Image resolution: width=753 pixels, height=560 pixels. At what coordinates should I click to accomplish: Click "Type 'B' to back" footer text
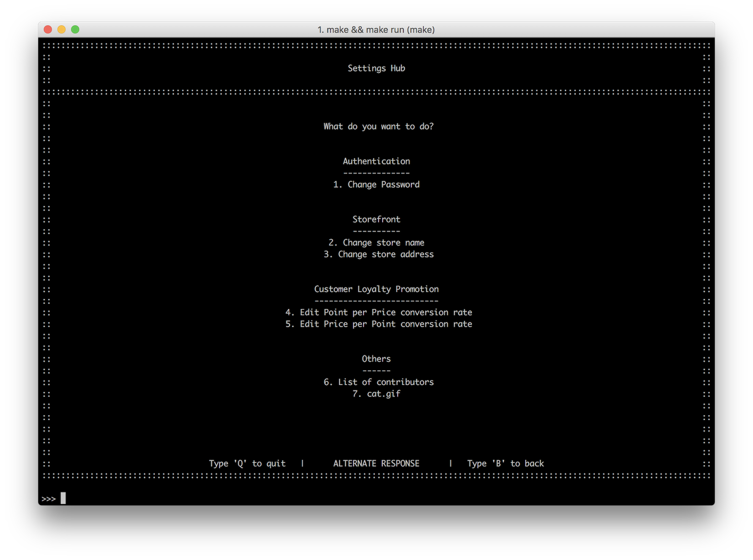pos(506,463)
